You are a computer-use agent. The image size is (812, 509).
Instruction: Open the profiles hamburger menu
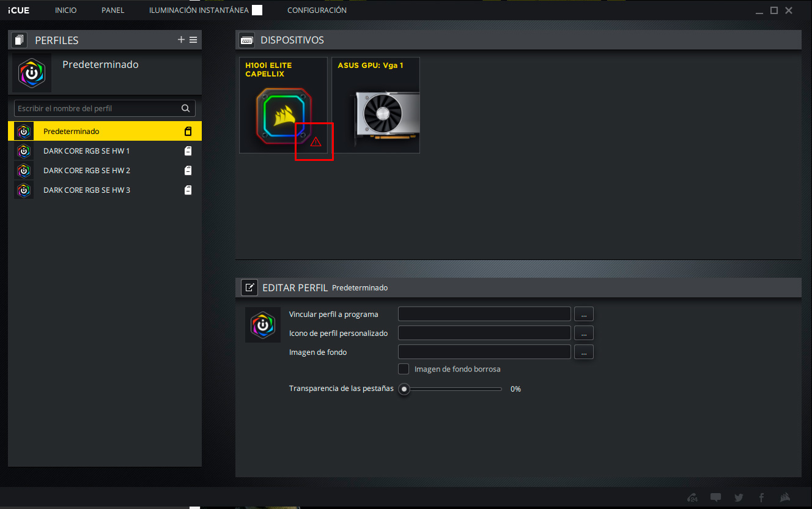(193, 40)
